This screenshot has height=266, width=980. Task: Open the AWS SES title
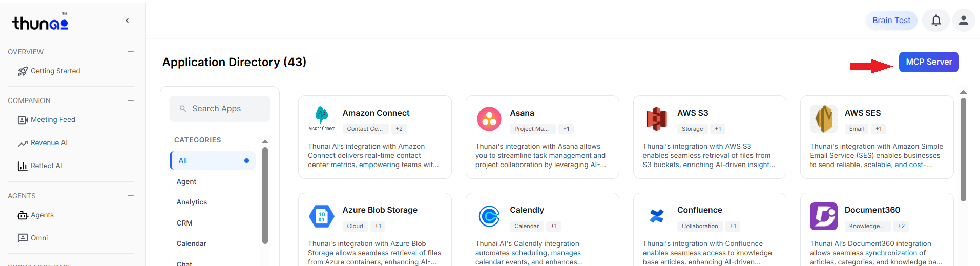[x=863, y=113]
